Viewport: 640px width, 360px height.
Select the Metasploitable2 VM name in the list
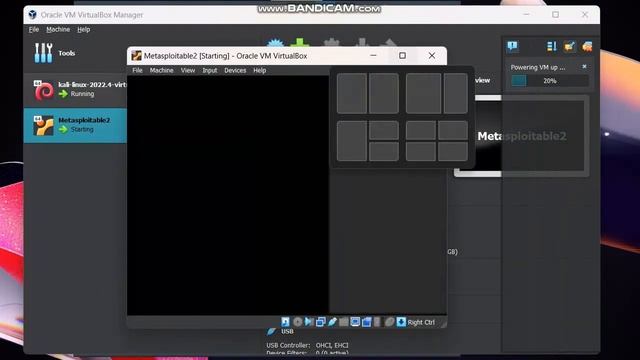[84, 120]
